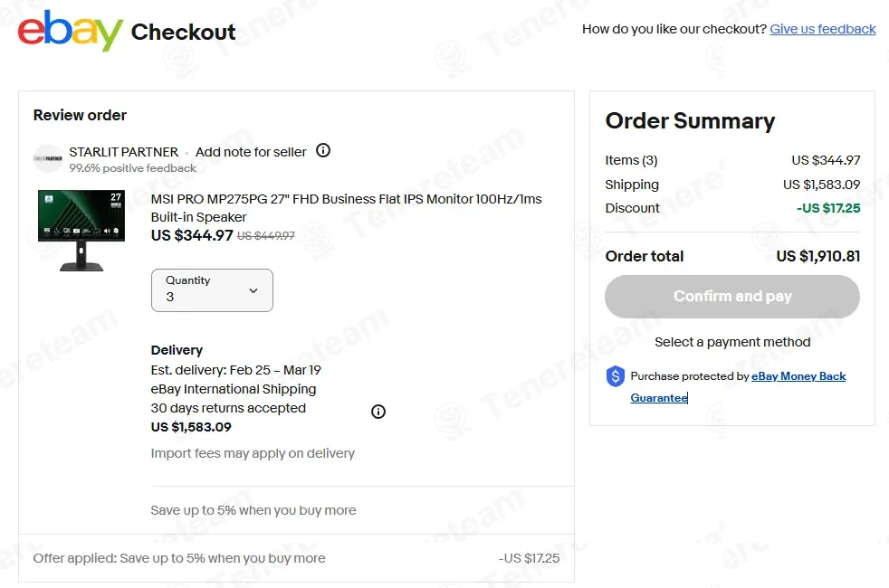This screenshot has height=588, width=889.
Task: Click the 99.6% positive feedback text
Action: coord(133,167)
